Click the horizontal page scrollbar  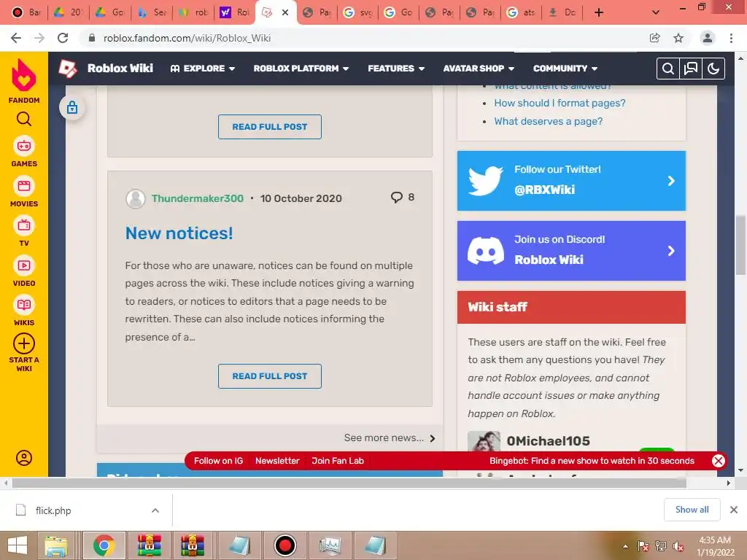coord(349,483)
